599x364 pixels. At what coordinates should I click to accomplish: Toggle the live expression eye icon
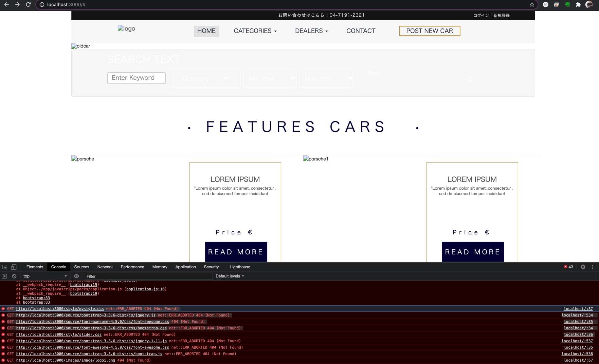click(x=76, y=276)
